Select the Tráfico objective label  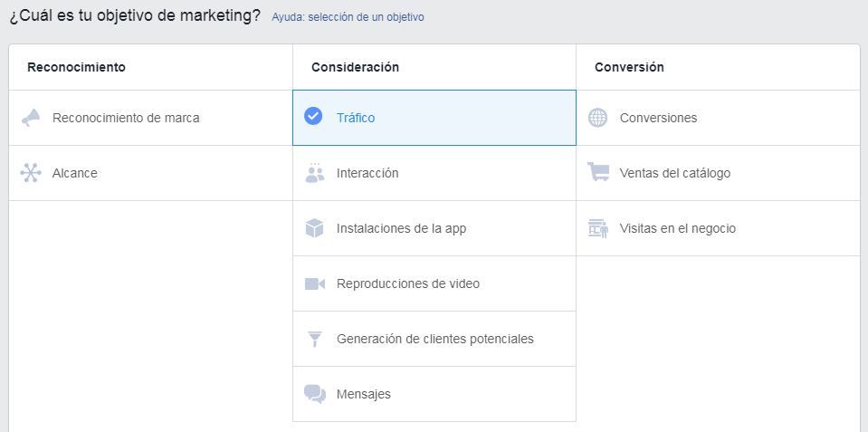(x=356, y=118)
